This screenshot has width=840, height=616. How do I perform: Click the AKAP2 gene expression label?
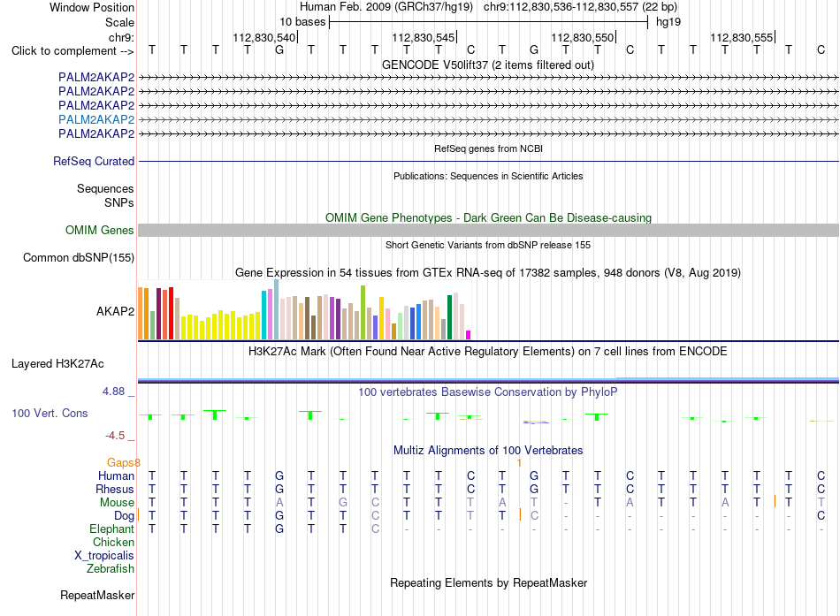coord(115,311)
